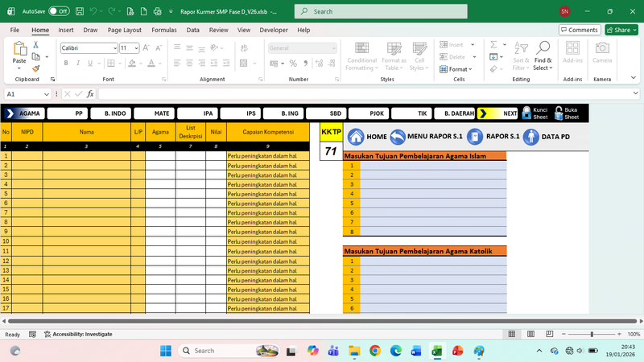Expand the Format cells dropdown
The height and width of the screenshot is (362, 644).
click(x=460, y=69)
